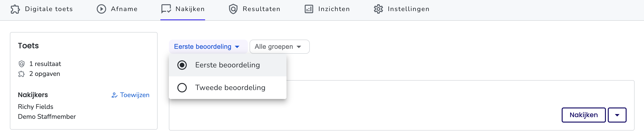Image resolution: width=644 pixels, height=140 pixels.
Task: Click the puzzle icon beside Digitale toets
Action: pyautogui.click(x=15, y=9)
